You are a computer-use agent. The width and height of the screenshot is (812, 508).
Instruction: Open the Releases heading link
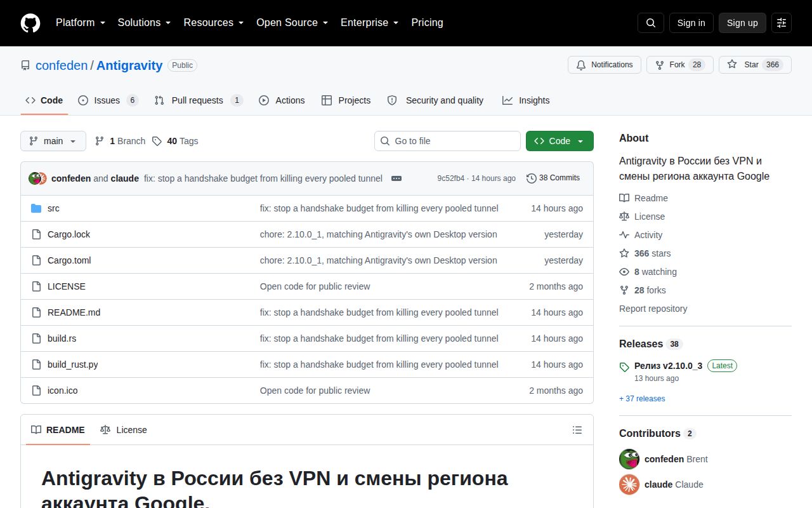[641, 344]
